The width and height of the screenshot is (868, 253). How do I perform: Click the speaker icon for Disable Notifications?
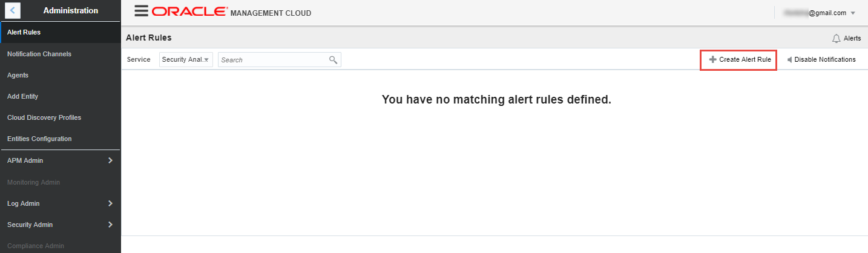coord(789,59)
